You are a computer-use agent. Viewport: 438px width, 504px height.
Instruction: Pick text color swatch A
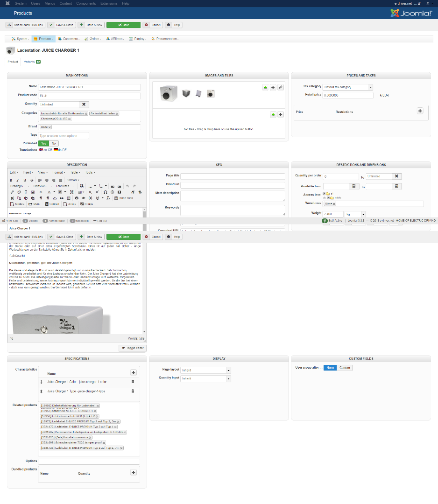coord(49,192)
